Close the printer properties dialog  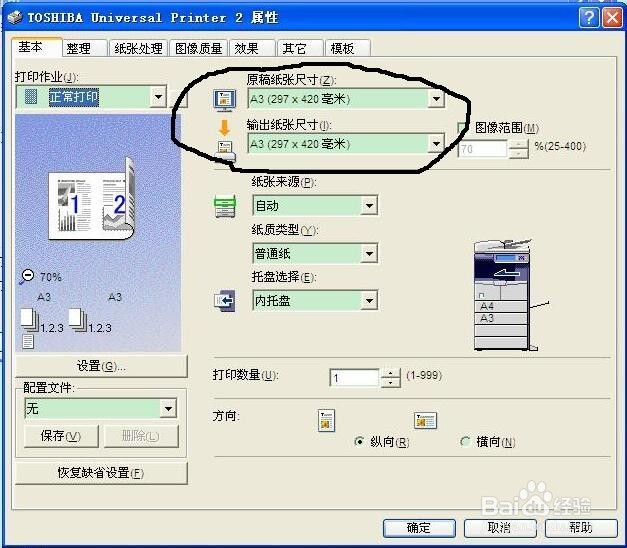[613, 18]
